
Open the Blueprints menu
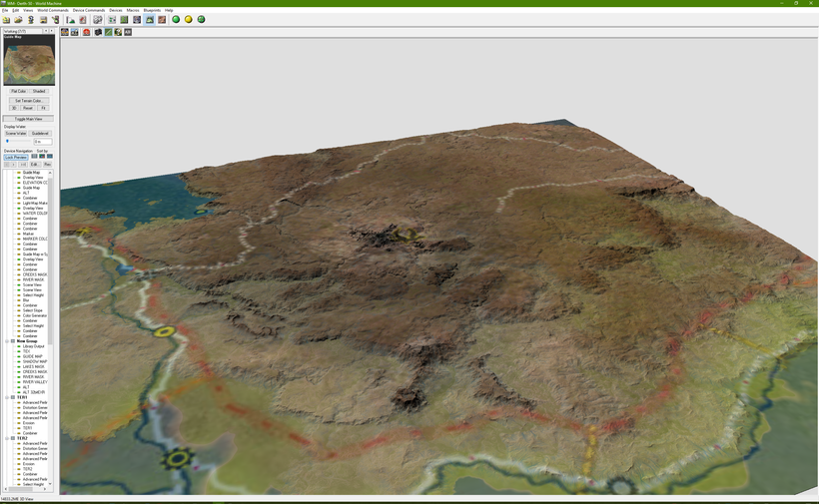click(x=152, y=10)
